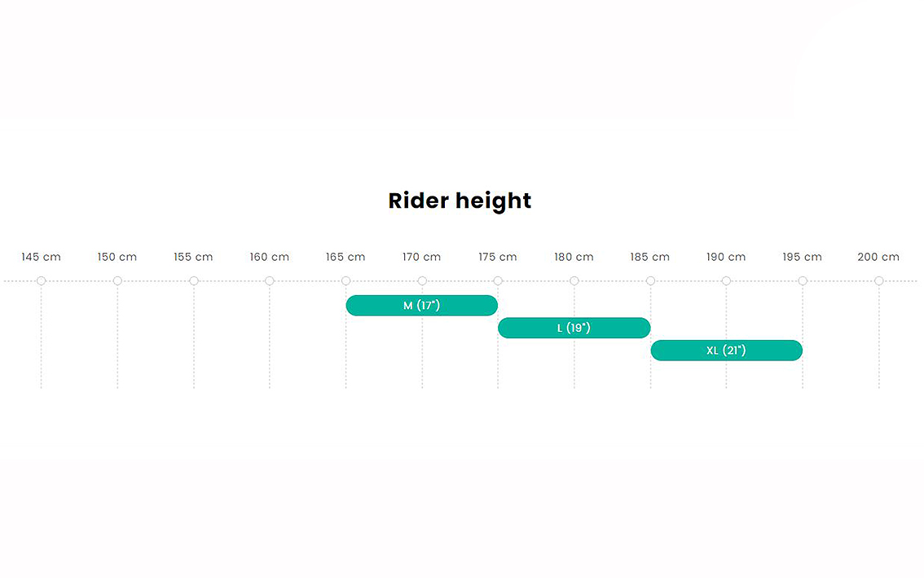Click the L (19") size bar

[574, 328]
